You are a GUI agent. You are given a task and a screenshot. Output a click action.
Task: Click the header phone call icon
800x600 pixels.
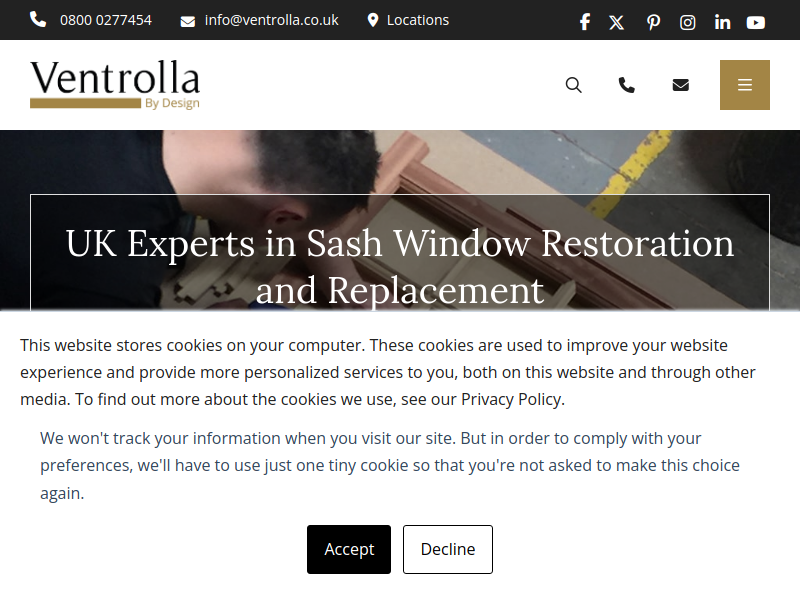click(627, 85)
